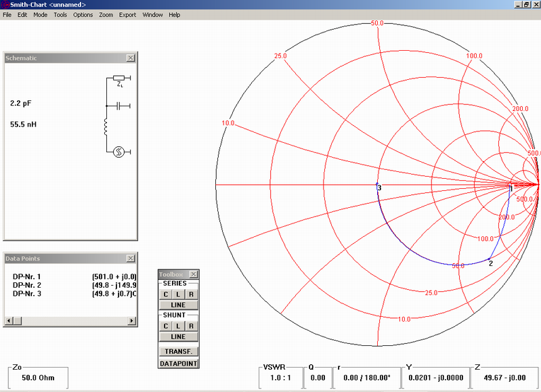
Task: Click the series inductor symbol in schematic
Action: pyautogui.click(x=106, y=127)
